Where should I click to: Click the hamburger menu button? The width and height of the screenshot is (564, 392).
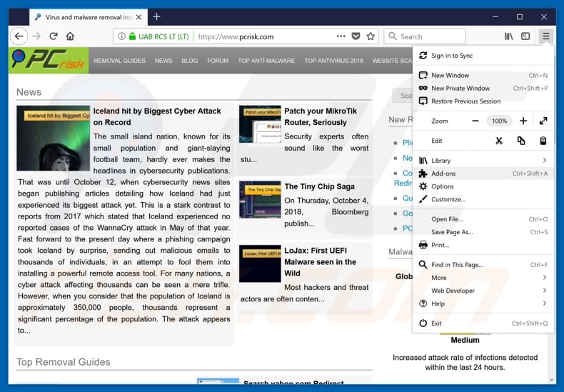pyautogui.click(x=545, y=36)
